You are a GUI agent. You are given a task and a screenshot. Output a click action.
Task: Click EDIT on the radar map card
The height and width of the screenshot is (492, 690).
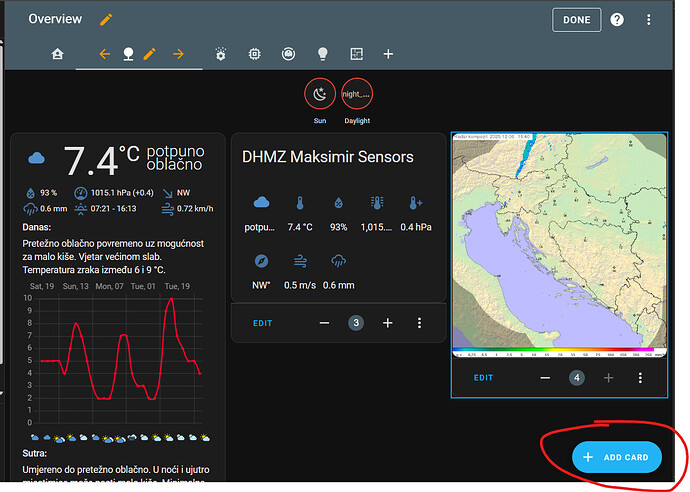pyautogui.click(x=483, y=378)
